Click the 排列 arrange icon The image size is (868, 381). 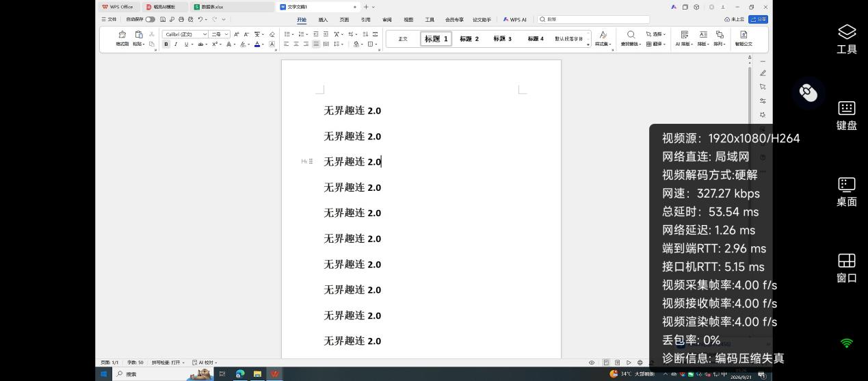[720, 34]
